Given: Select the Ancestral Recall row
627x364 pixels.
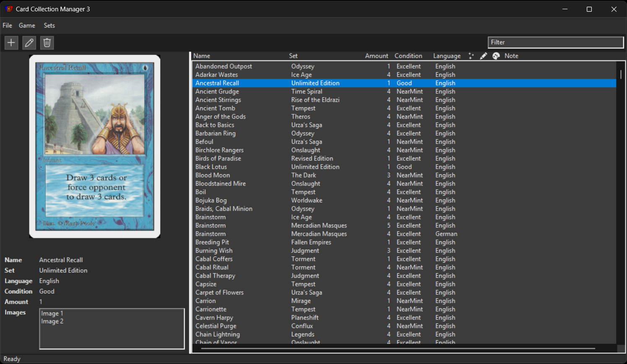Looking at the screenshot, I should coord(404,83).
